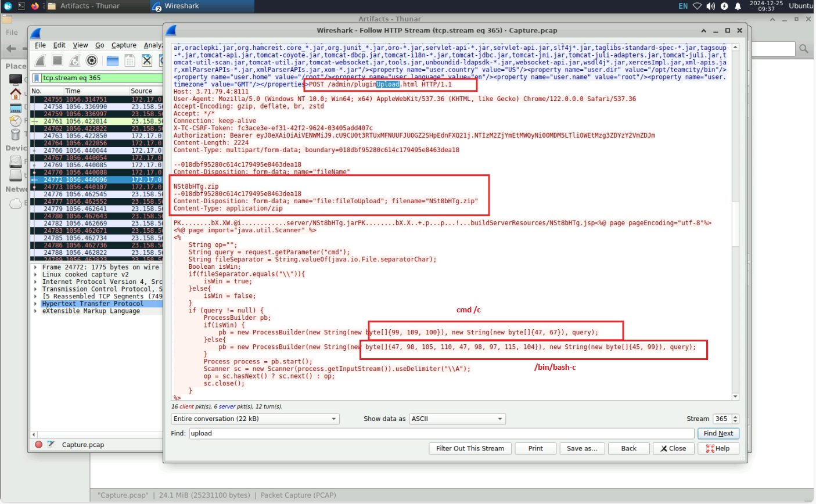Select packet row 24761 in the packet list
This screenshot has width=816, height=504.
96,121
